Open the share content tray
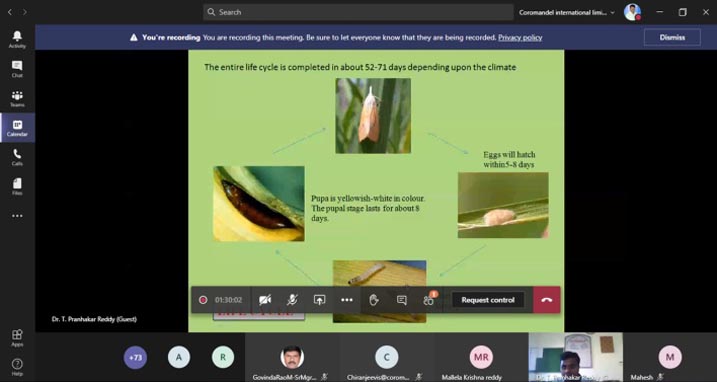Screen dimensions: 717x382 click(x=319, y=300)
